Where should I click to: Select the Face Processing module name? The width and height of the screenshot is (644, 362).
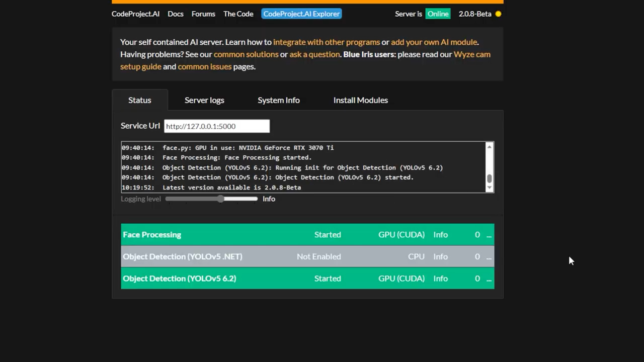coord(152,235)
